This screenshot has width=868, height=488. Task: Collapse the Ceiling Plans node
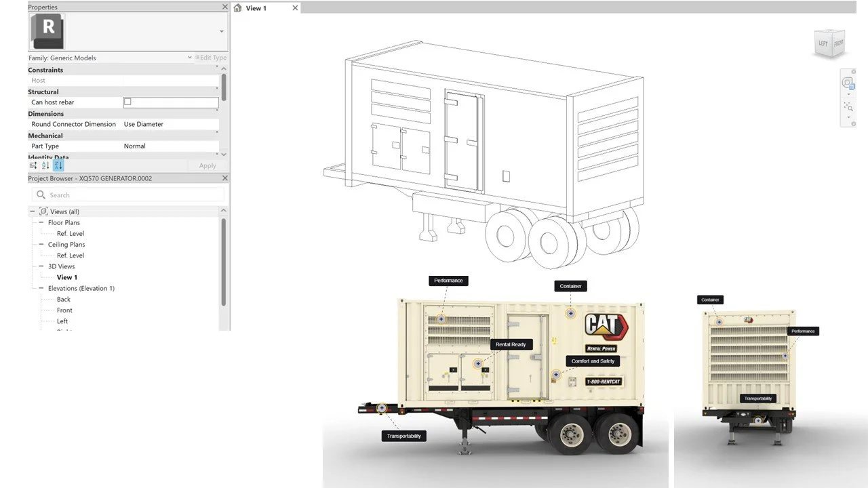(41, 244)
